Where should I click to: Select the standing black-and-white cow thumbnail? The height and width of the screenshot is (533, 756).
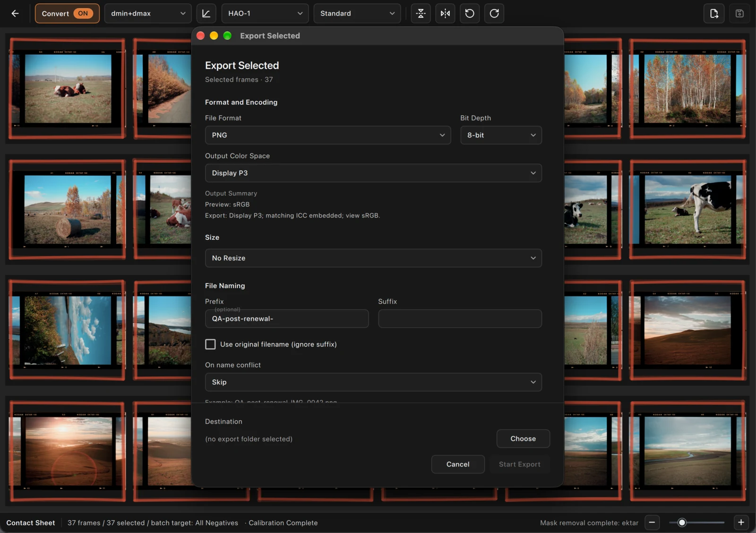(x=688, y=210)
